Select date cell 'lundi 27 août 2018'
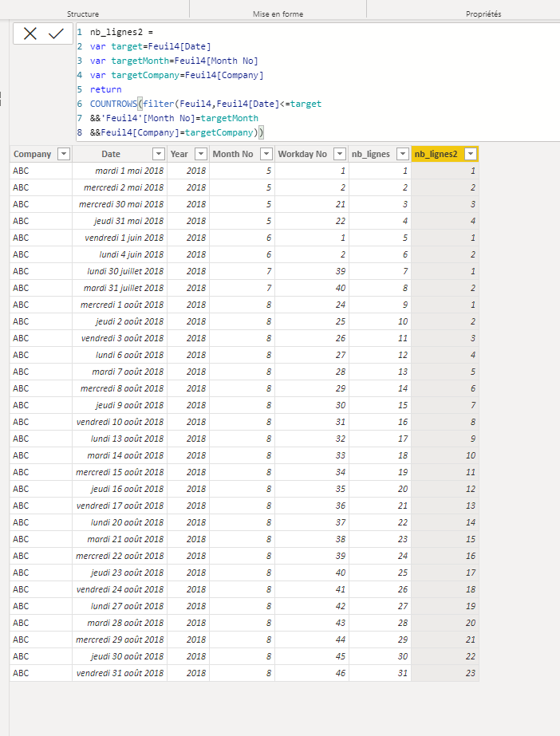 pyautogui.click(x=120, y=606)
